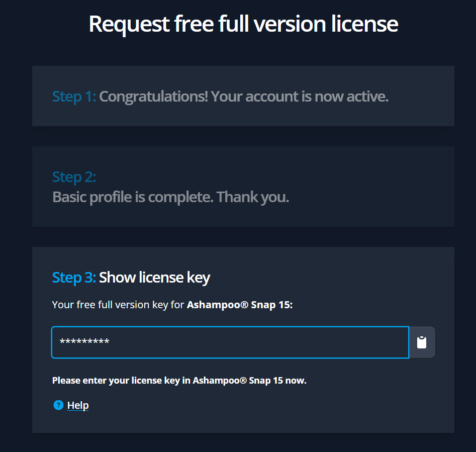476x452 pixels.
Task: Click the blue question mark help icon
Action: tap(58, 405)
